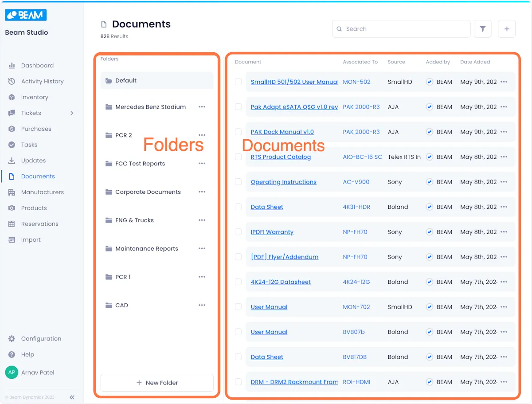Click the Activity History clock icon
The image size is (532, 404).
(x=12, y=81)
